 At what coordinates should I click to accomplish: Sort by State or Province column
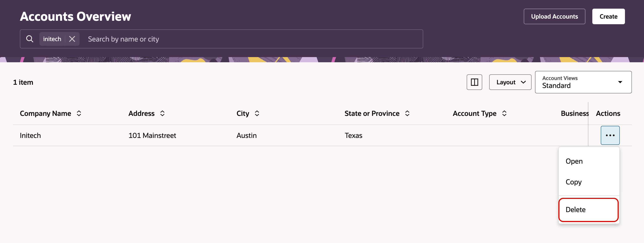[x=407, y=113]
